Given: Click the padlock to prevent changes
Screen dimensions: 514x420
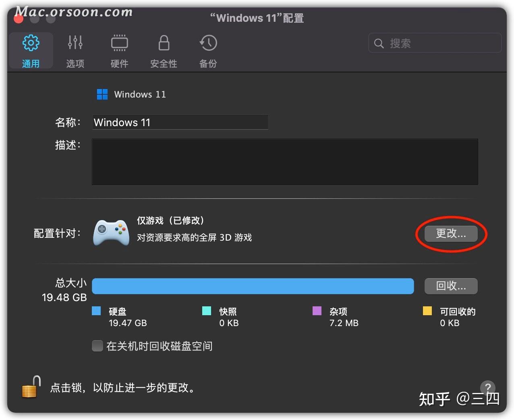Looking at the screenshot, I should coord(31,387).
